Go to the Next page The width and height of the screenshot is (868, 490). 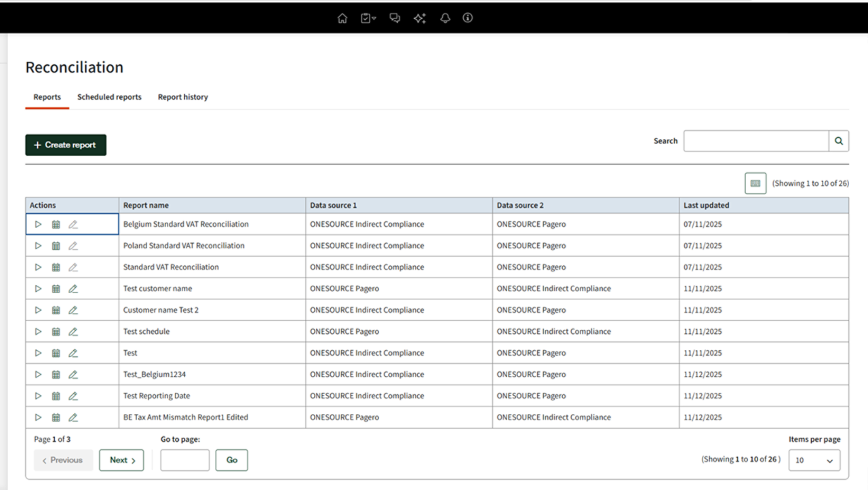pyautogui.click(x=121, y=460)
